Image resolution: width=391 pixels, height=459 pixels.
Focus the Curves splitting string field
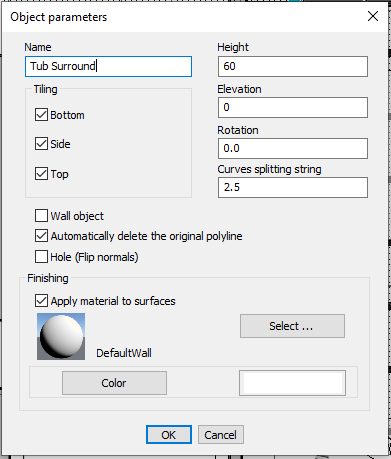[293, 187]
